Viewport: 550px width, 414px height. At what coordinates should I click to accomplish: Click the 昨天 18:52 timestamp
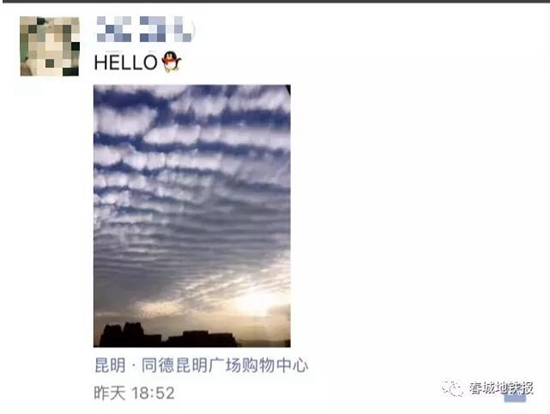pos(134,393)
